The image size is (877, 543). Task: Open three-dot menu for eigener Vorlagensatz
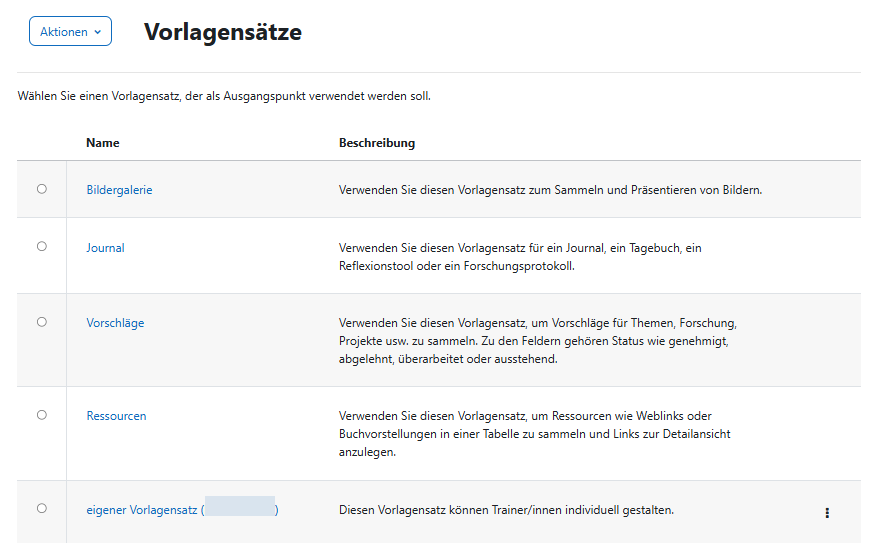click(x=827, y=513)
